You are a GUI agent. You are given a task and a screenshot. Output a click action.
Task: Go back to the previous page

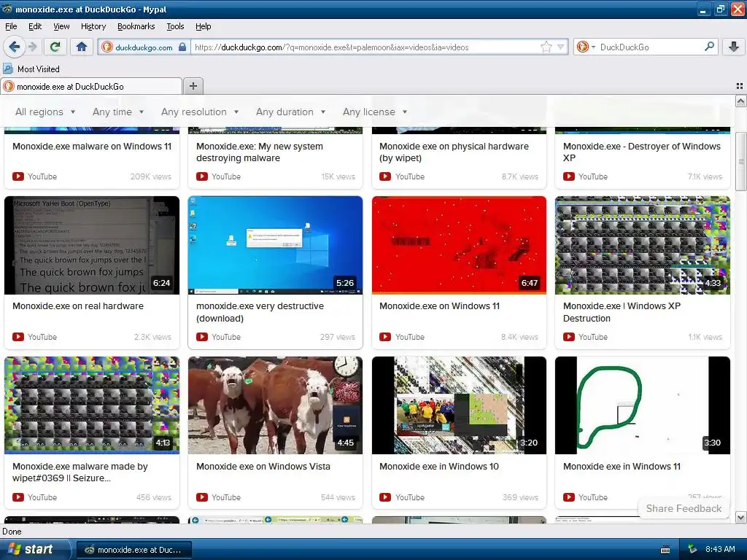coord(15,47)
